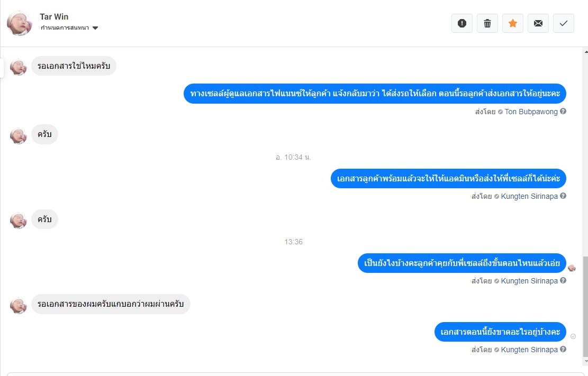The height and width of the screenshot is (376, 588).
Task: Click the delivered status check icon
Action: click(x=573, y=336)
